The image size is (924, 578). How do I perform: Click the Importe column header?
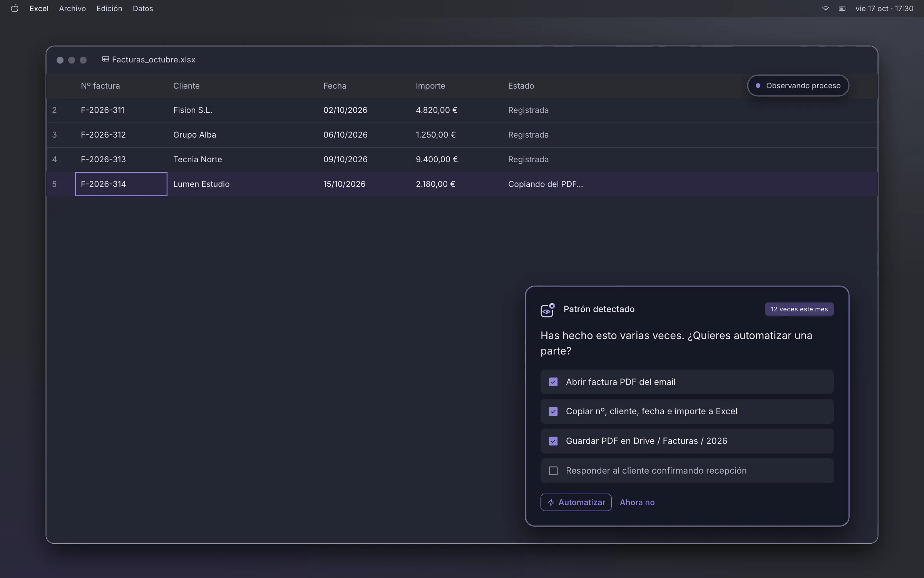pyautogui.click(x=430, y=86)
